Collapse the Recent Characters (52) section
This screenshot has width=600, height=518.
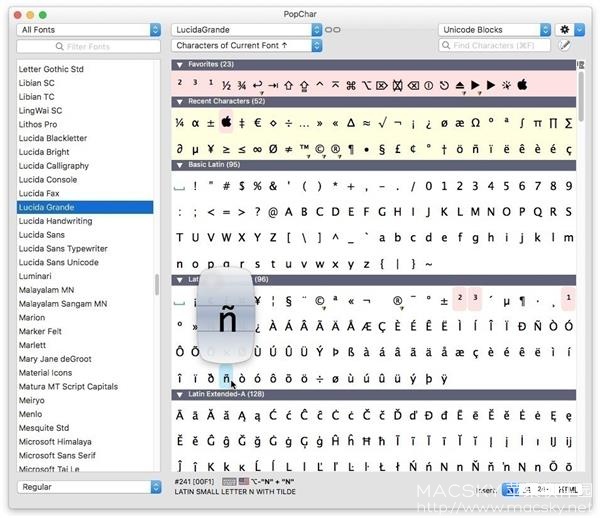point(179,102)
